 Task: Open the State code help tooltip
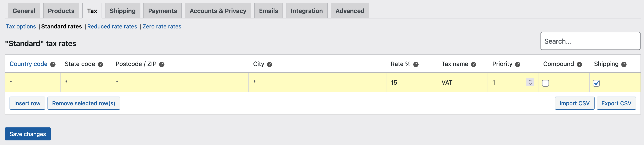point(100,64)
